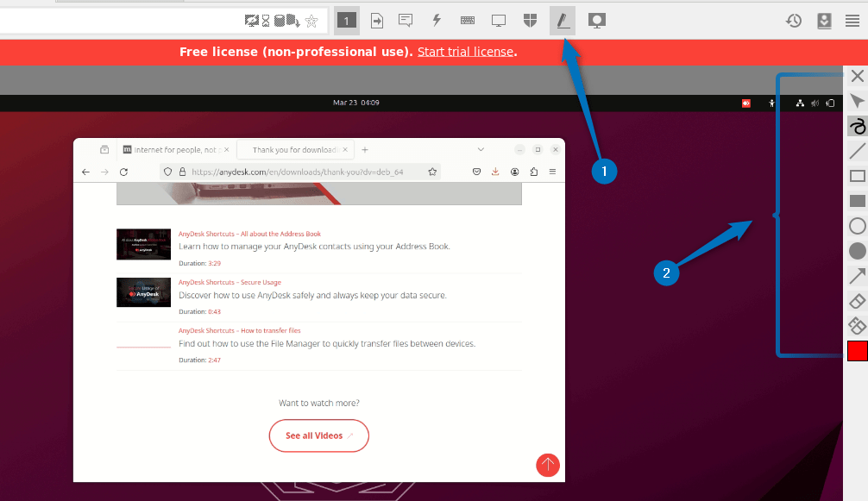Open the Firefox application menu
The height and width of the screenshot is (501, 868).
tap(551, 172)
